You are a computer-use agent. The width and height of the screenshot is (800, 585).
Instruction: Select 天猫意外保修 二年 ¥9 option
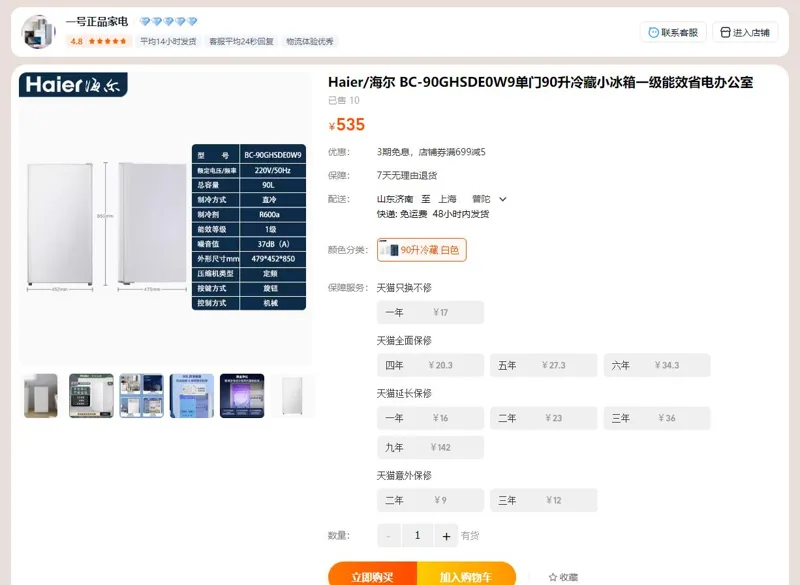point(430,500)
